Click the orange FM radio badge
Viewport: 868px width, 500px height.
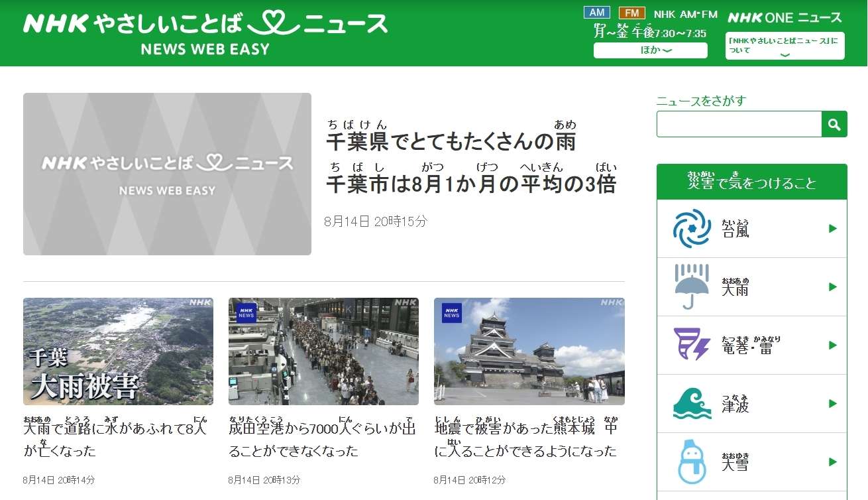coord(632,13)
